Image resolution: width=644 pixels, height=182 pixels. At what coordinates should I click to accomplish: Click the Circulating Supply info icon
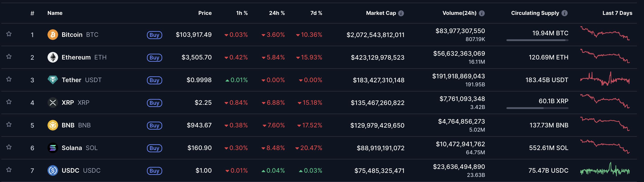(565, 13)
